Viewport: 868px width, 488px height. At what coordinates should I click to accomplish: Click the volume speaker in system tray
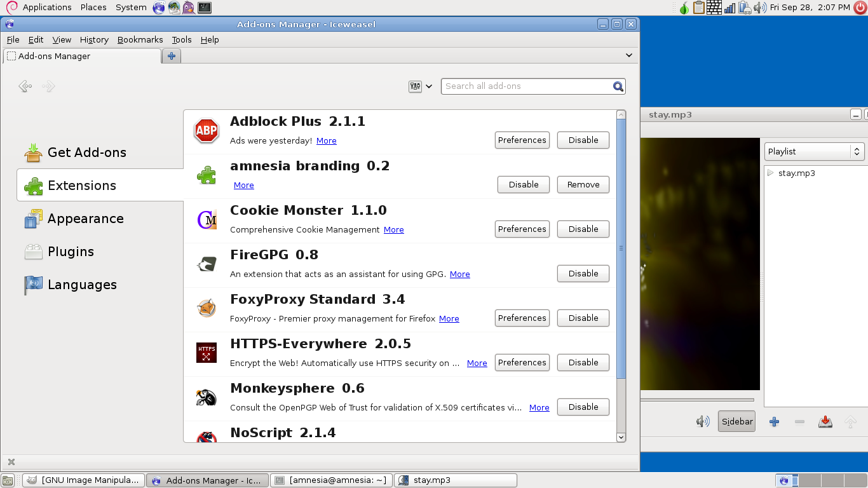coord(759,8)
